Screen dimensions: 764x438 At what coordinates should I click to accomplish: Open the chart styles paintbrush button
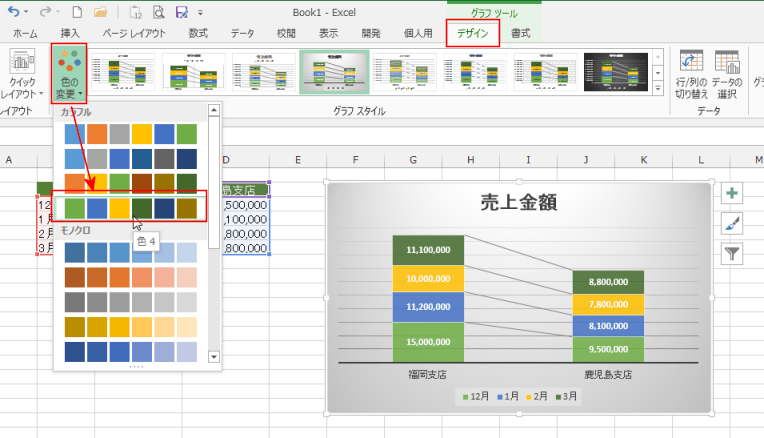pyautogui.click(x=732, y=224)
